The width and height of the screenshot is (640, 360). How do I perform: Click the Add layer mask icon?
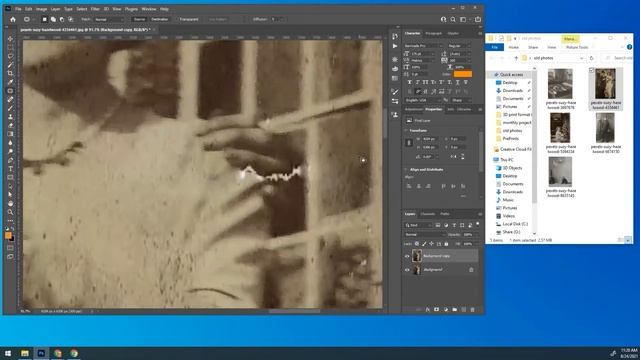(436, 310)
